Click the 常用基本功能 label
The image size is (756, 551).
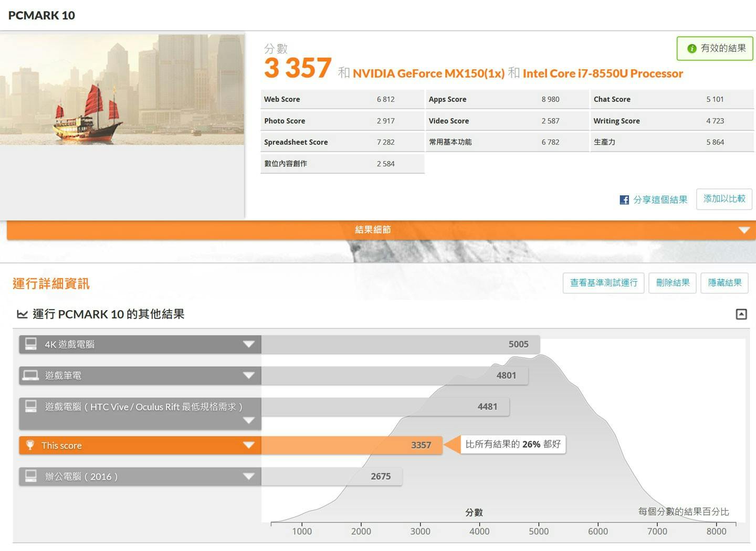[x=450, y=142]
